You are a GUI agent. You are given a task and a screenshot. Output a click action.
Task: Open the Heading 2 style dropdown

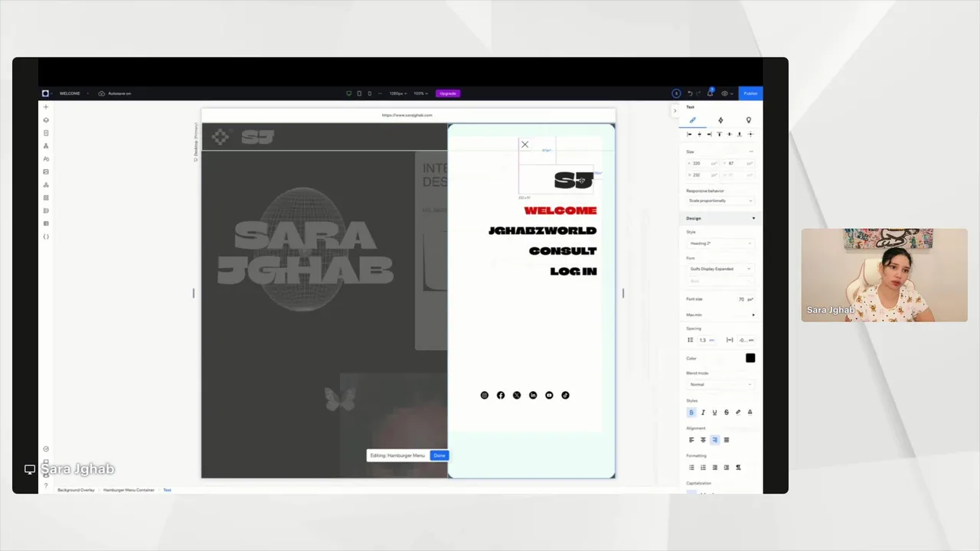(x=720, y=243)
